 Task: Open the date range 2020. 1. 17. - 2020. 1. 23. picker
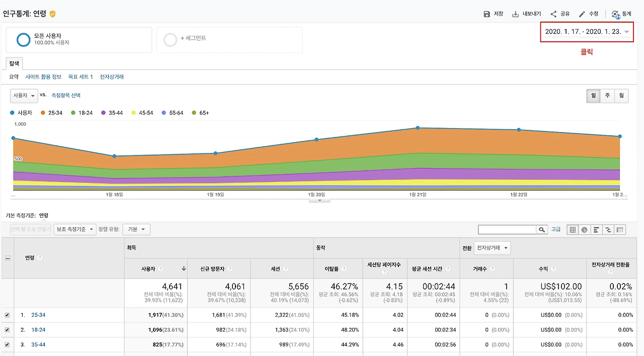(587, 32)
